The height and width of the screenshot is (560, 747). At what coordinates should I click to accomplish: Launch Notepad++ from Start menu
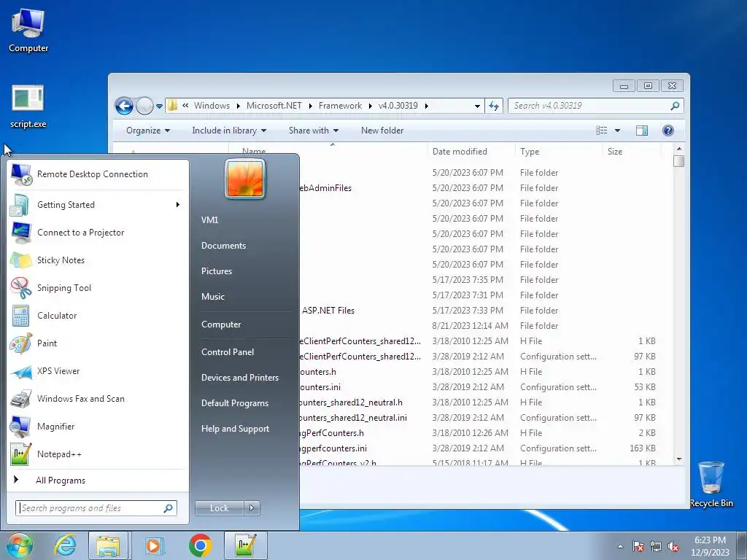pyautogui.click(x=98, y=454)
